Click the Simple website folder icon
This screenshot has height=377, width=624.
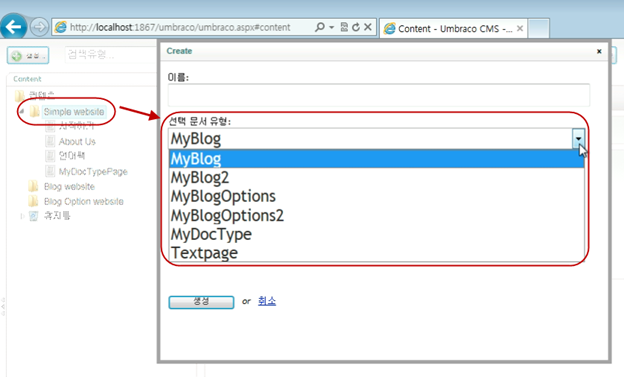coord(35,111)
